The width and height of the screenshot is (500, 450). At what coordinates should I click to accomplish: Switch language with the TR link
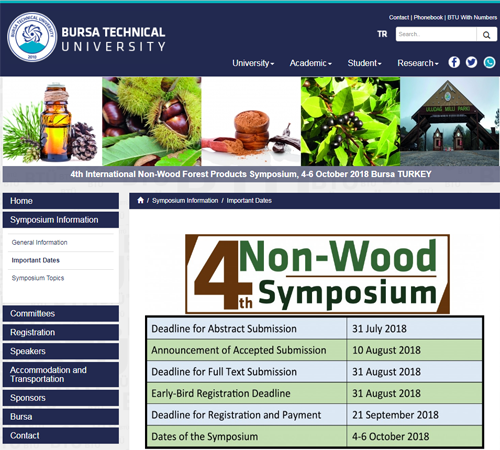[x=382, y=34]
